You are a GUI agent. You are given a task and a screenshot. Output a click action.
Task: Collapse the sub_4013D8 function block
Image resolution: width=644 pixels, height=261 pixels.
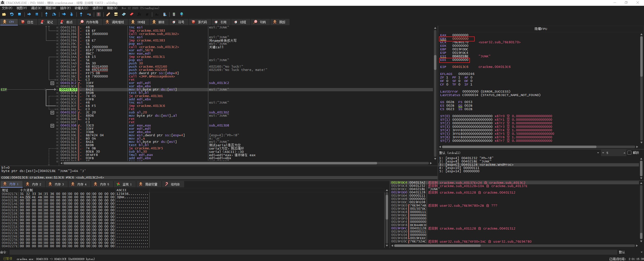tap(52, 125)
